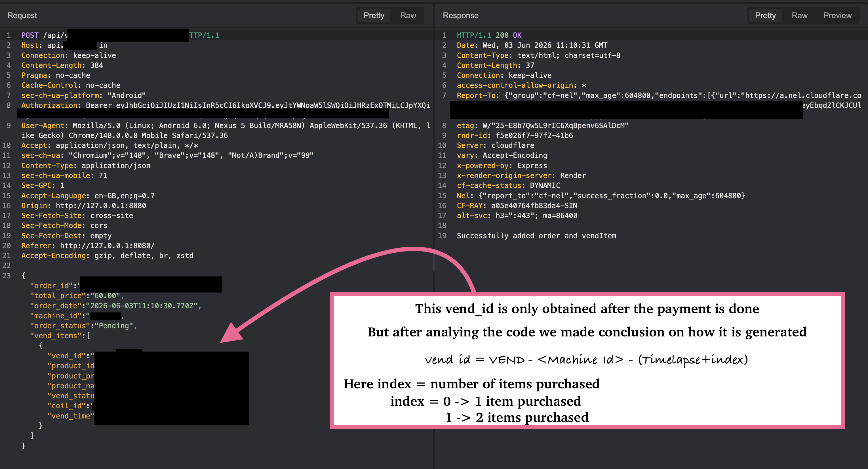
Task: Click response Content-Length: 37 header
Action: click(x=495, y=65)
